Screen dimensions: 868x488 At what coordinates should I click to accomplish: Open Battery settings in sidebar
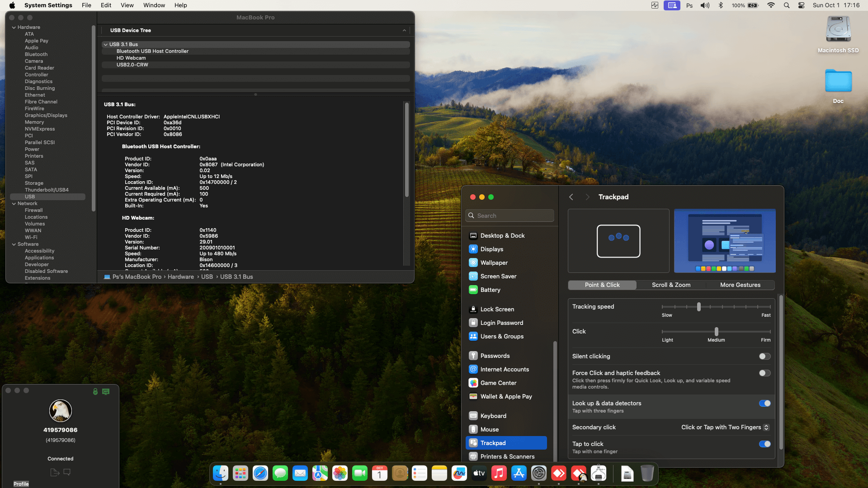pos(490,290)
